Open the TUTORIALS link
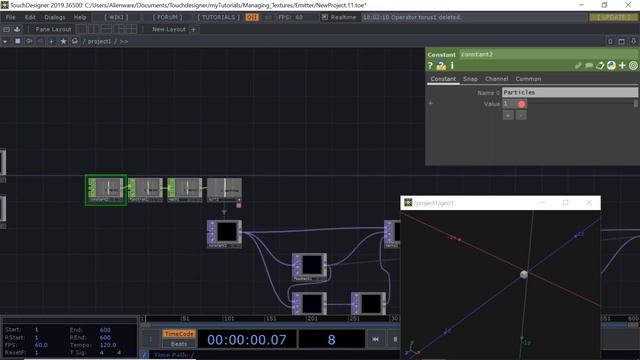Image resolution: width=640 pixels, height=360 pixels. pyautogui.click(x=218, y=17)
